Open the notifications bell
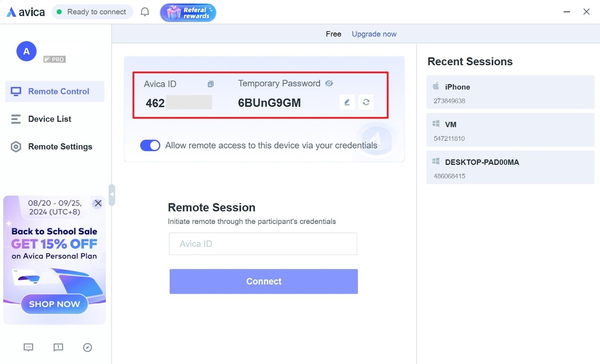The height and width of the screenshot is (364, 600). click(145, 12)
